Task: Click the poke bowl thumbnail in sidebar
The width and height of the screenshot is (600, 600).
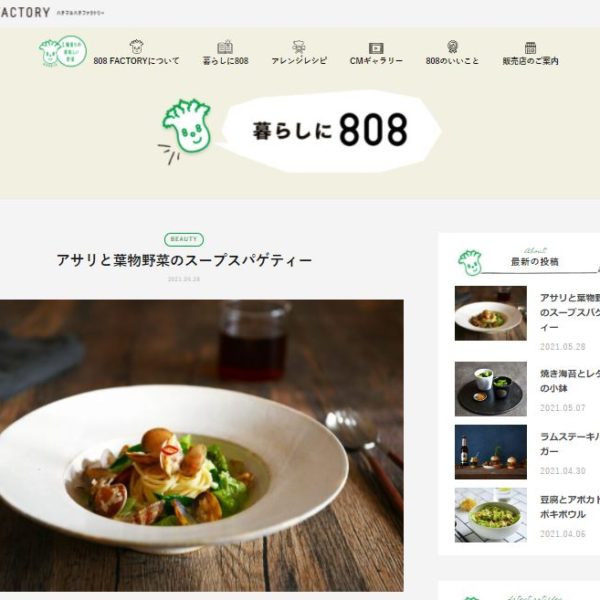Action: [491, 515]
